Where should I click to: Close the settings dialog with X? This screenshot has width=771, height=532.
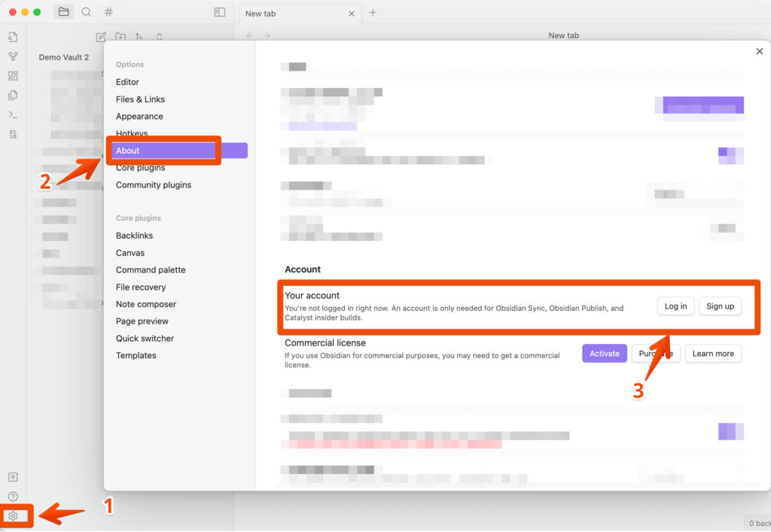coord(759,51)
